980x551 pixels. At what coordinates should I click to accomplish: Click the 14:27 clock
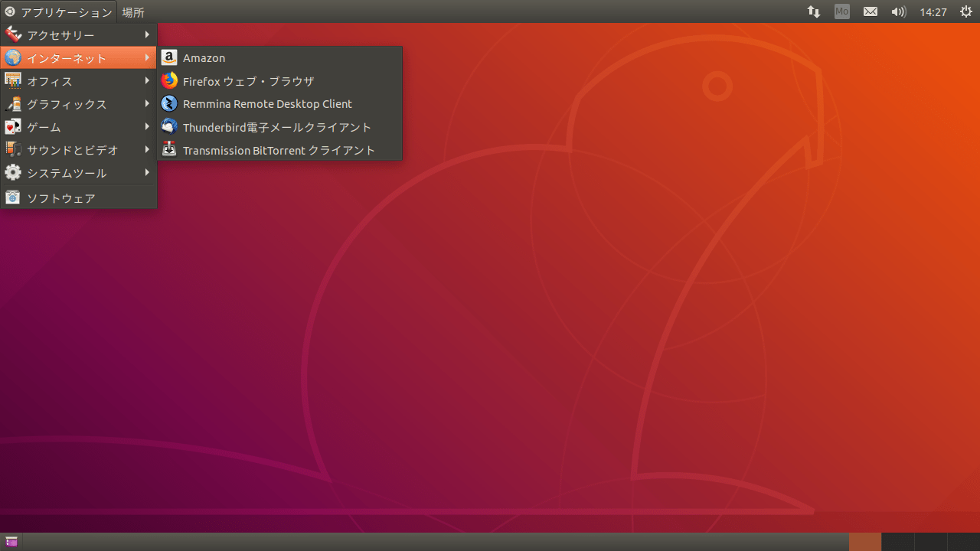933,12
